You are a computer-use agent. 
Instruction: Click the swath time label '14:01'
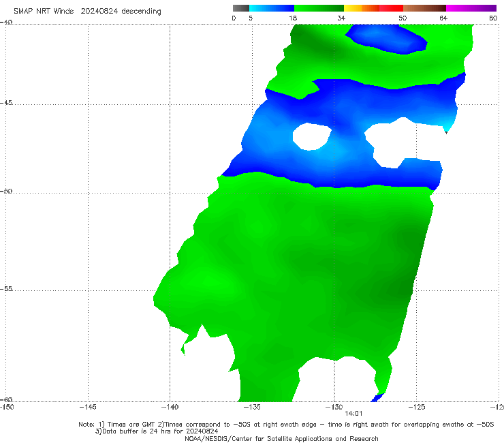coord(353,414)
